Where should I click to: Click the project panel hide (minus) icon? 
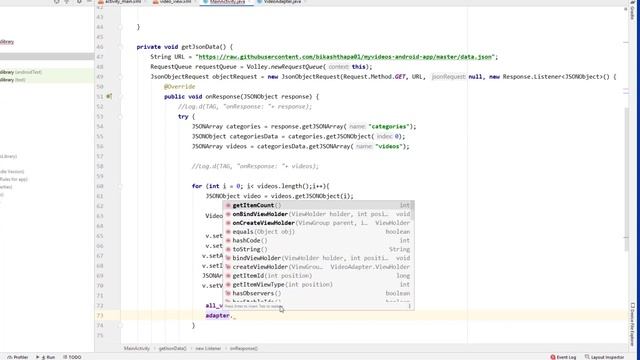(89, 2)
